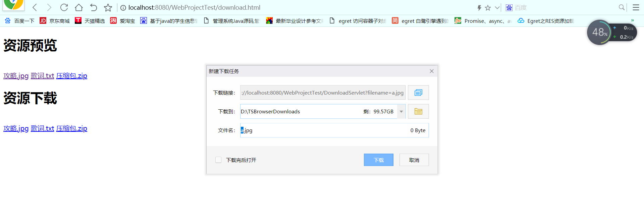Open the Egret之RES资源加载 bookmark
644x220 pixels.
pos(546,21)
